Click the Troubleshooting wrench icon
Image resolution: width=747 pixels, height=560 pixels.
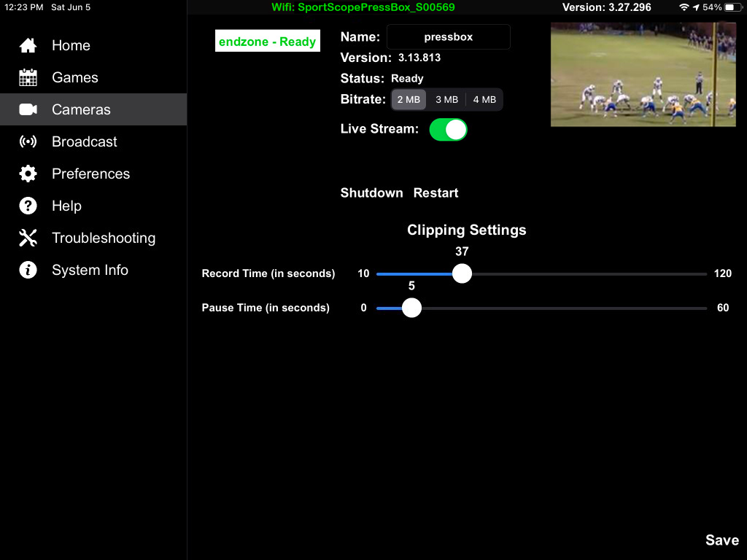point(28,238)
